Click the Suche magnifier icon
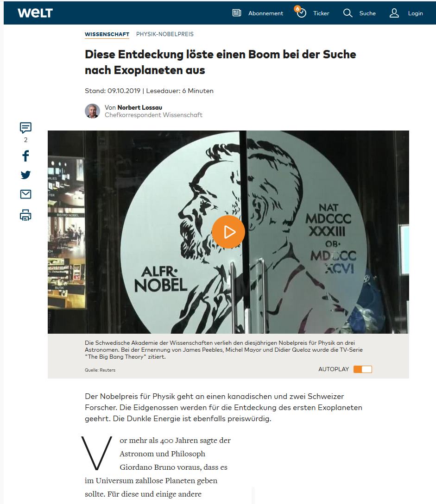The image size is (436, 504). pyautogui.click(x=348, y=13)
